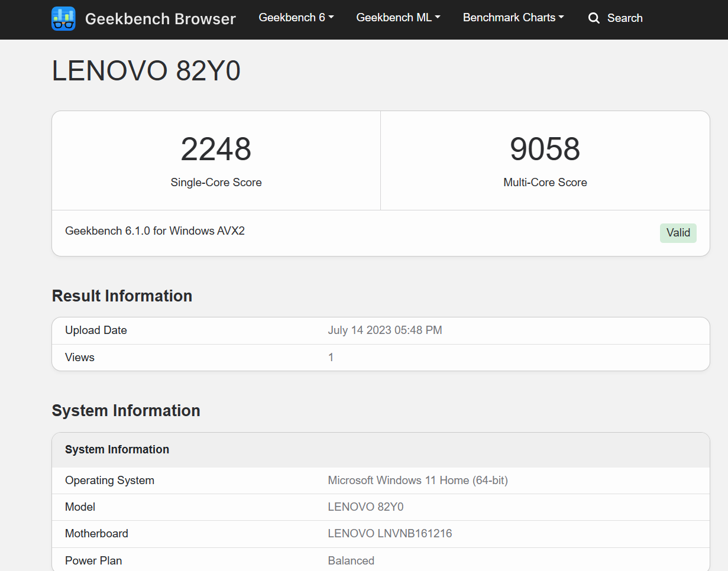Go to the Search page link

[x=624, y=18]
